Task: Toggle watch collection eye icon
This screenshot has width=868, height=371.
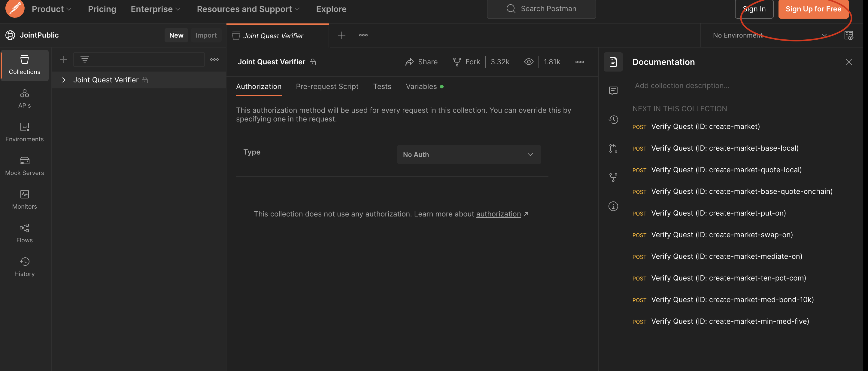Action: pos(529,62)
